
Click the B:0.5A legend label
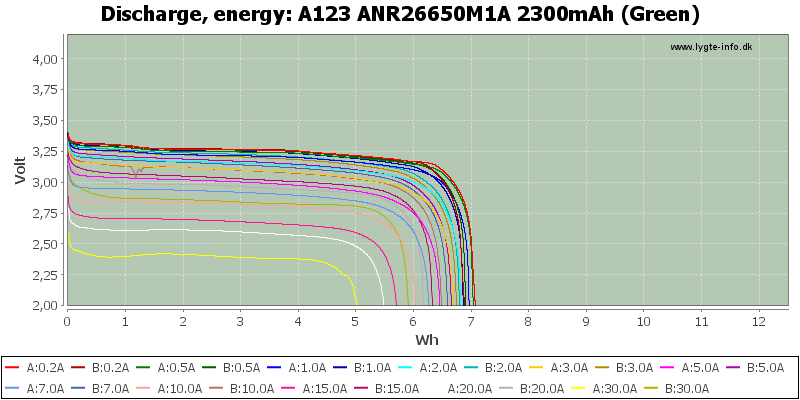pos(242,367)
